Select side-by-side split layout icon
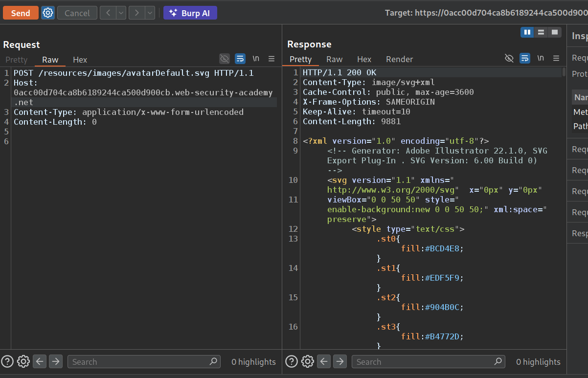The image size is (588, 378). [x=527, y=32]
